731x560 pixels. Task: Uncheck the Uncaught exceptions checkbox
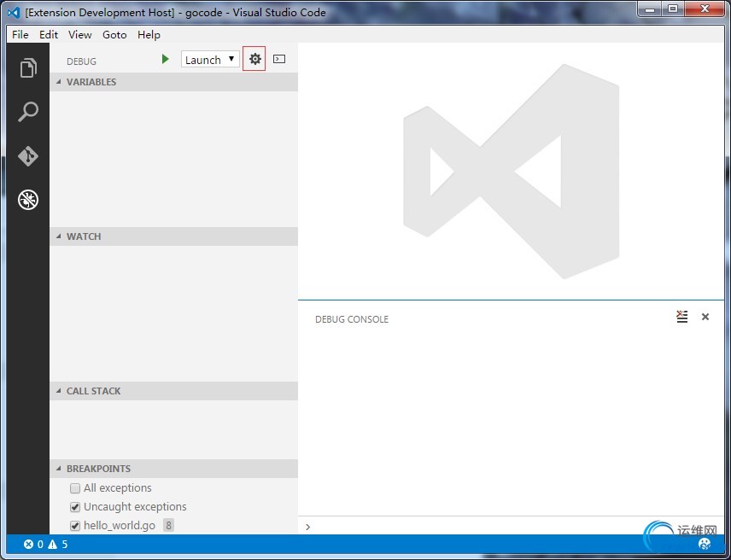click(x=75, y=507)
